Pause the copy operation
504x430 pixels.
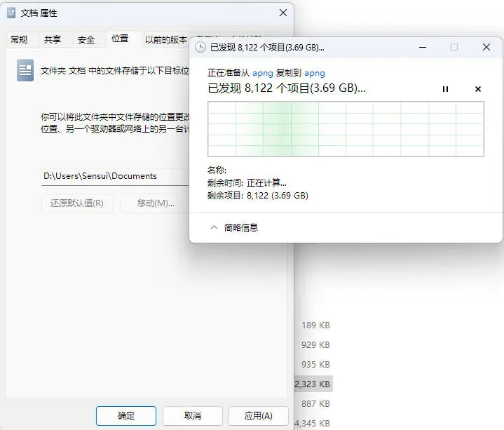click(x=445, y=89)
